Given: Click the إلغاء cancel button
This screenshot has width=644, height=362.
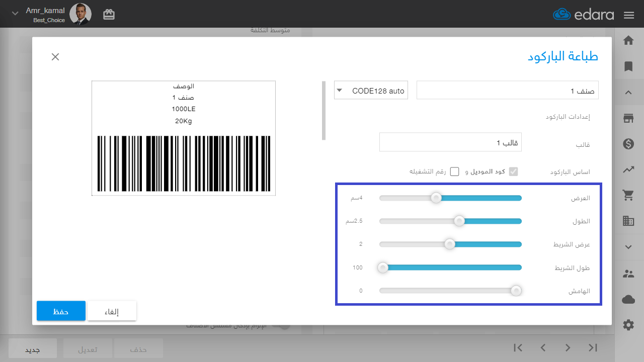Looking at the screenshot, I should [112, 311].
